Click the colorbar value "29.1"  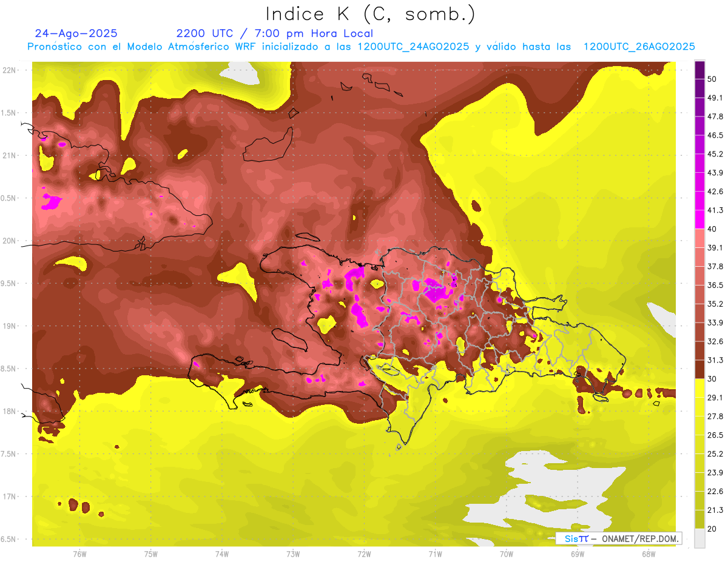pyautogui.click(x=715, y=397)
